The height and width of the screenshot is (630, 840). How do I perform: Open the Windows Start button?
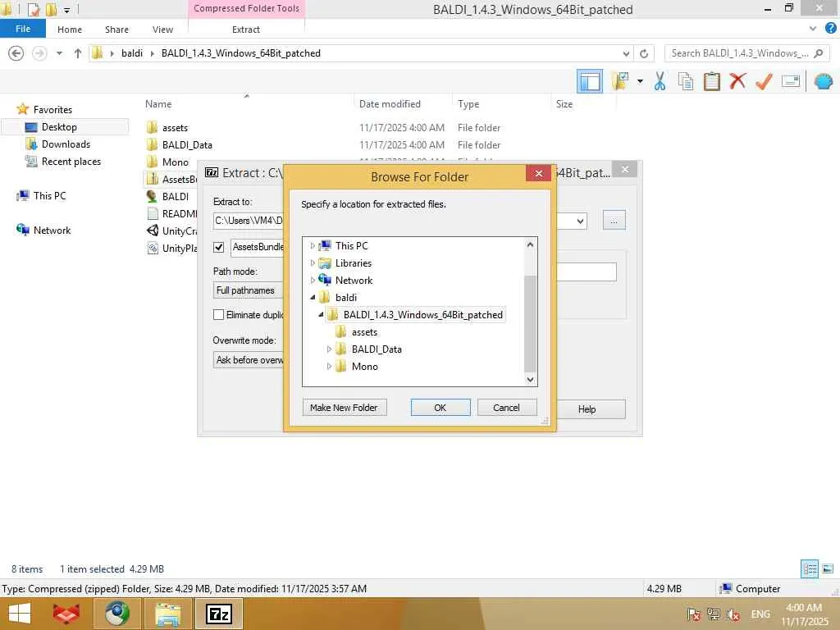click(x=20, y=614)
